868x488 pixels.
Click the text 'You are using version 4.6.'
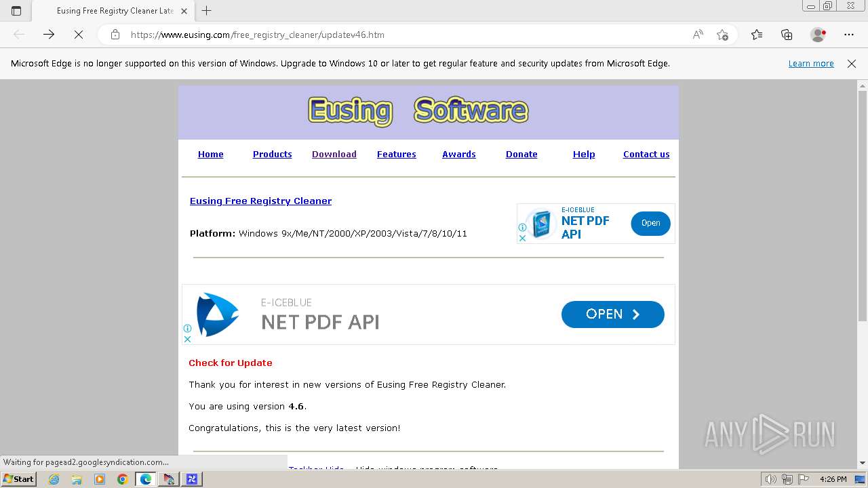tap(248, 407)
